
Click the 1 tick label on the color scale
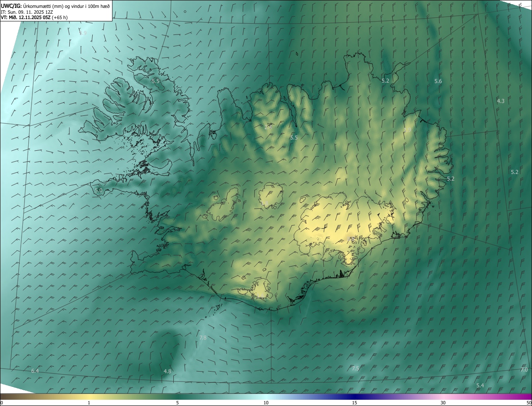89,403
